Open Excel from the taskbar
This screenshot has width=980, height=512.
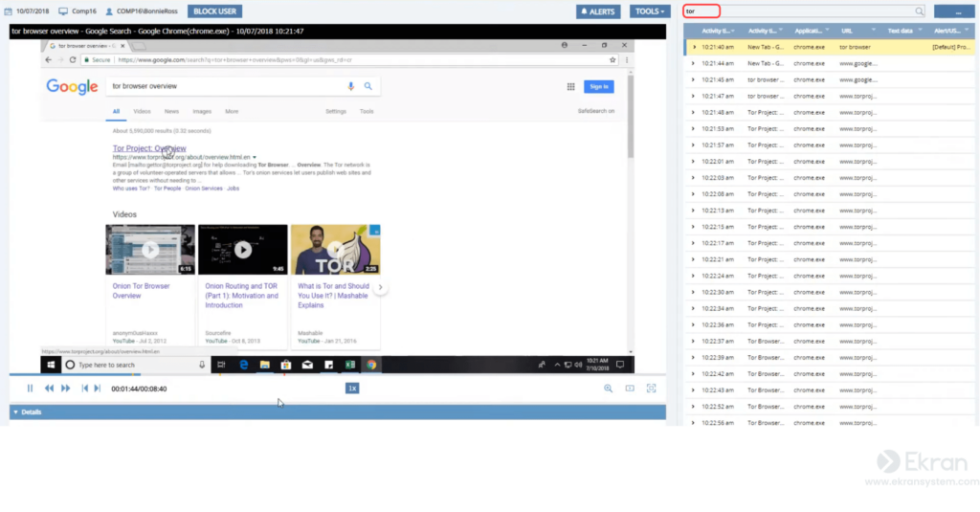[350, 365]
